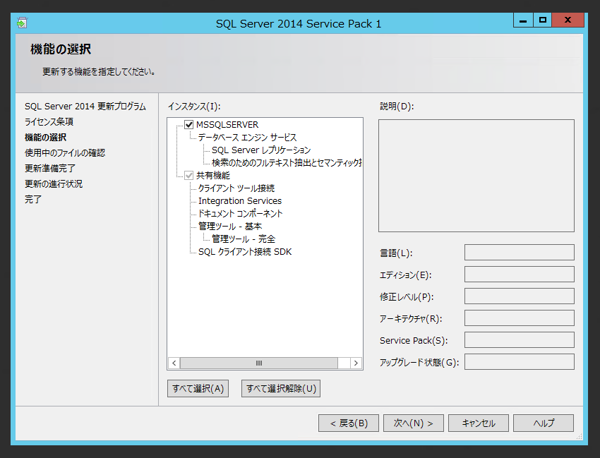This screenshot has height=458, width=600.
Task: Click SQL Server 2014 更新プログラム step
Action: pyautogui.click(x=85, y=106)
